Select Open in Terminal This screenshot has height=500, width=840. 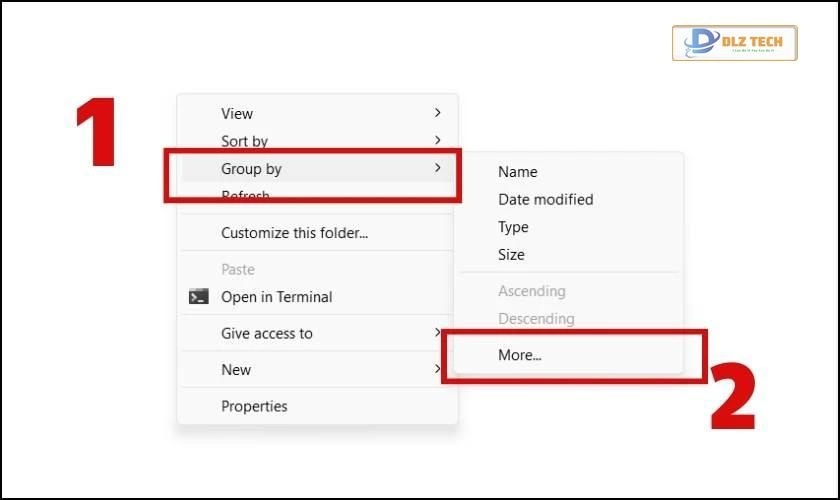pos(276,297)
